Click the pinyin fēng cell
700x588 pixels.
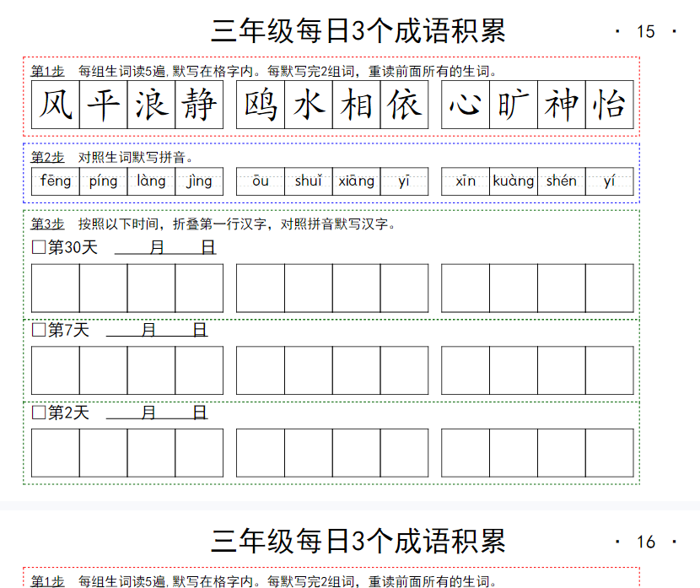(x=56, y=181)
